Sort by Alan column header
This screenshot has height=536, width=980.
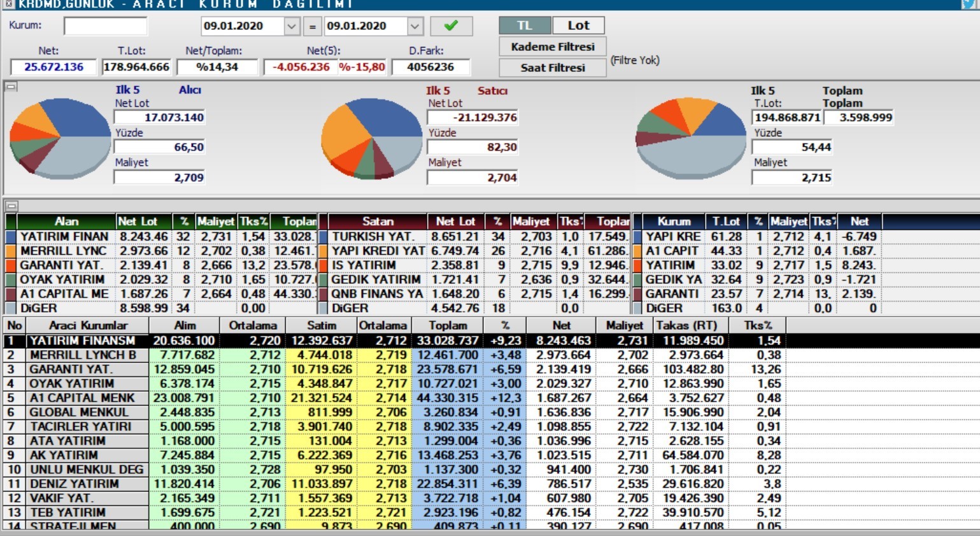pos(66,222)
